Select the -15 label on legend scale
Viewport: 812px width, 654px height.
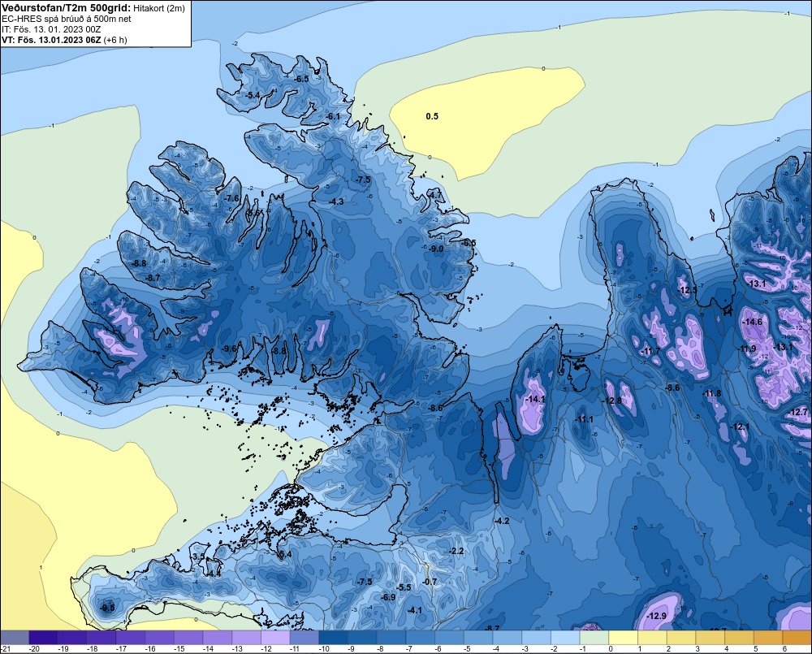pyautogui.click(x=179, y=649)
